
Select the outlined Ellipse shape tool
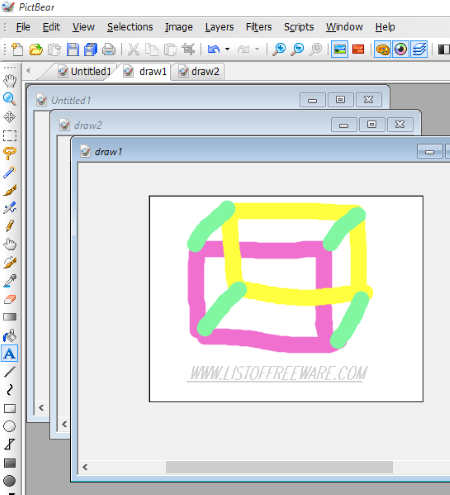[9, 426]
